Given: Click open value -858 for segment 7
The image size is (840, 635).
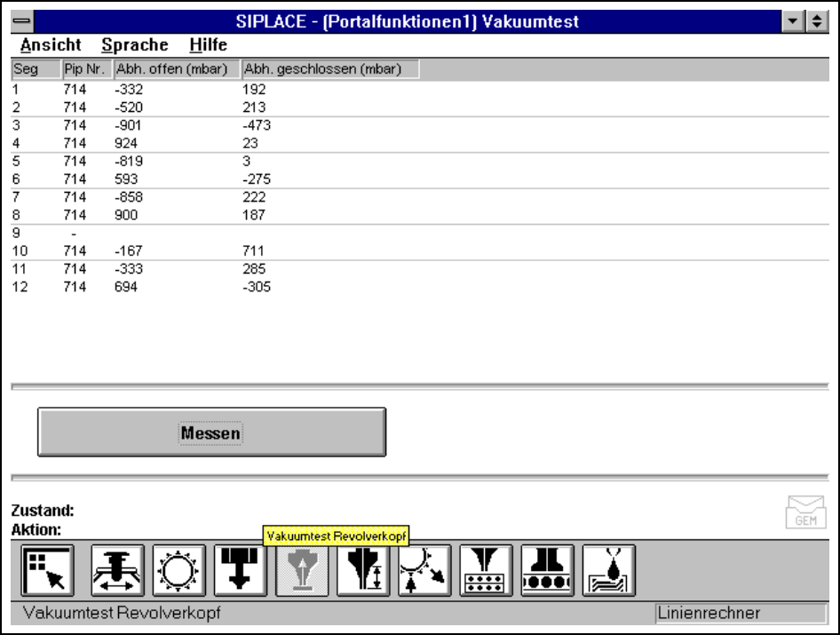Looking at the screenshot, I should pos(129,197).
